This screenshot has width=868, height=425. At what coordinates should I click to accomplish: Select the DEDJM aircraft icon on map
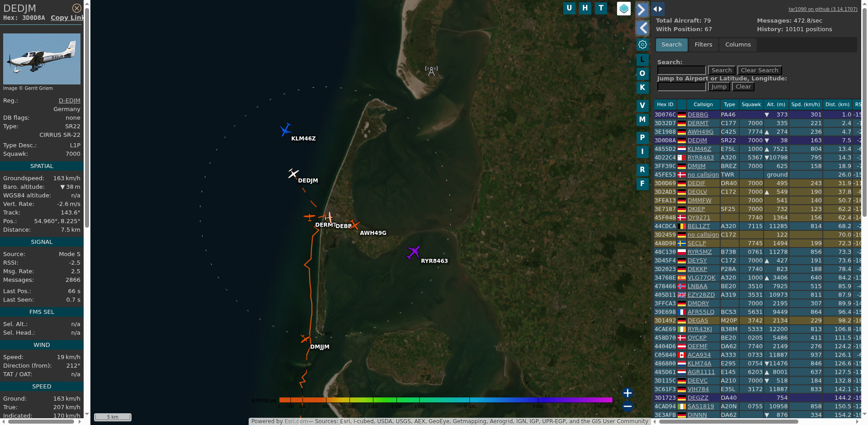click(x=293, y=173)
